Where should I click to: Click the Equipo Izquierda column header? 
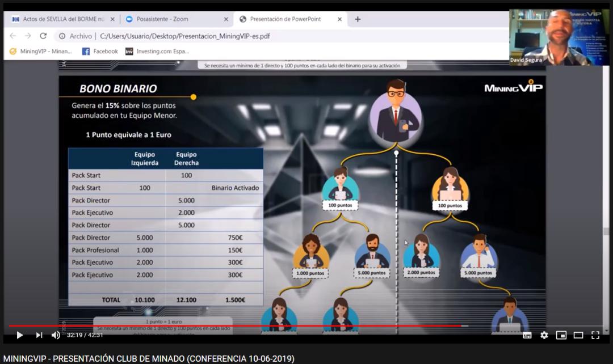coord(145,159)
